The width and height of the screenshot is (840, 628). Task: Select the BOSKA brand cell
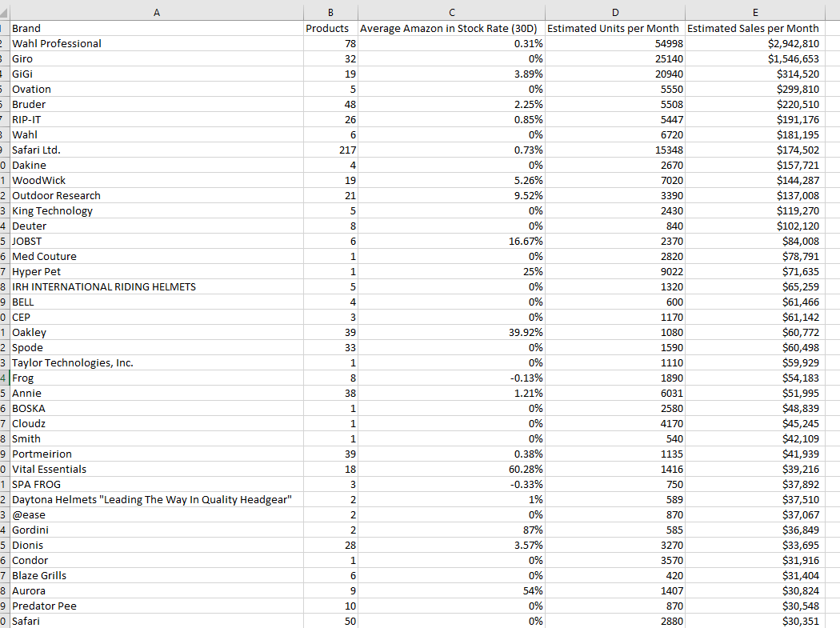(x=157, y=408)
